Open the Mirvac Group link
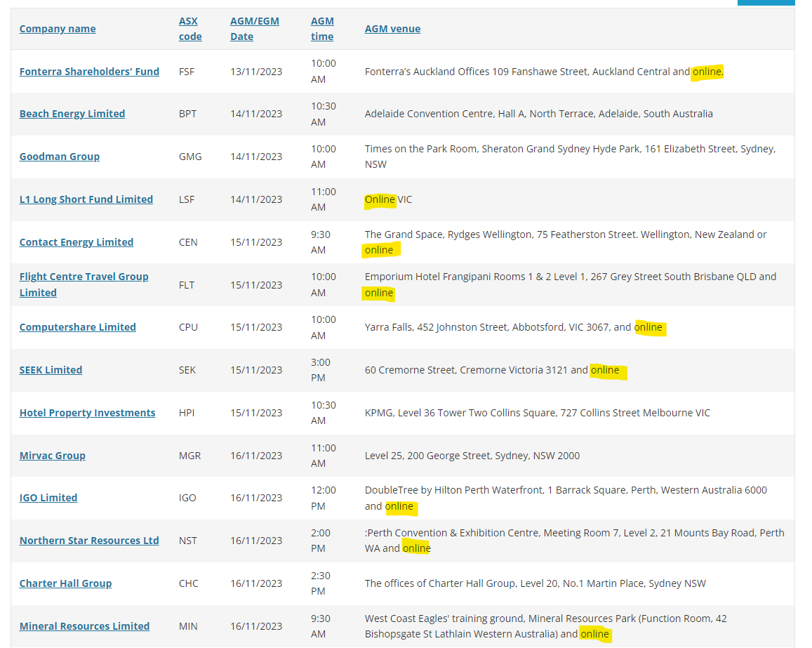The width and height of the screenshot is (812, 648). pyautogui.click(x=53, y=456)
